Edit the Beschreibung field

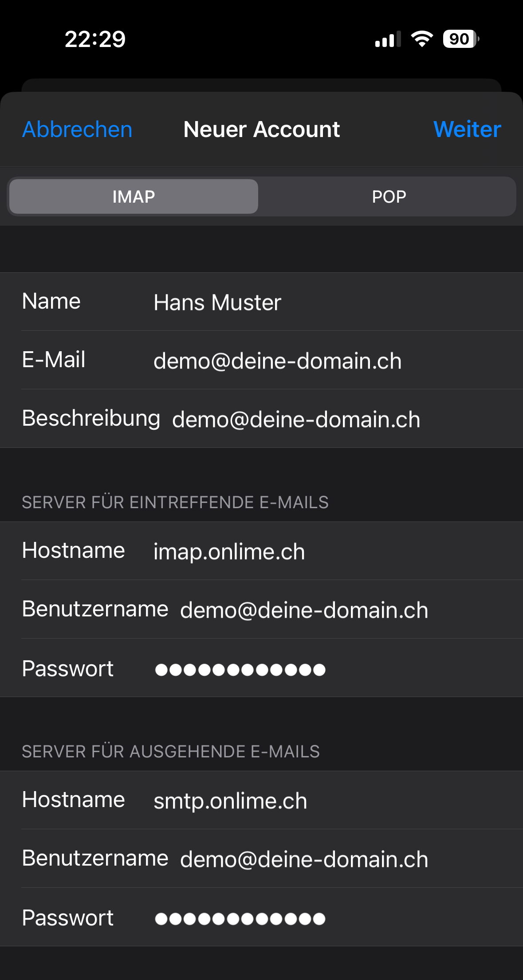[x=261, y=419]
